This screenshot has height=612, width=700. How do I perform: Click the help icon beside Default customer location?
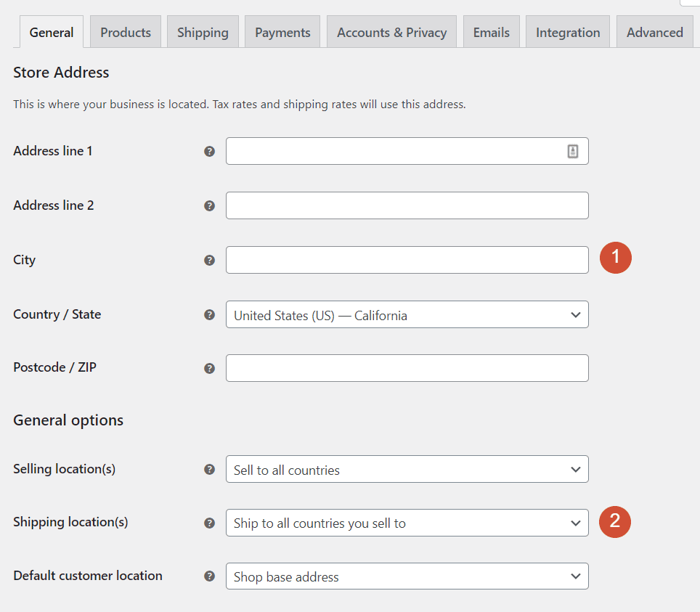click(x=209, y=576)
